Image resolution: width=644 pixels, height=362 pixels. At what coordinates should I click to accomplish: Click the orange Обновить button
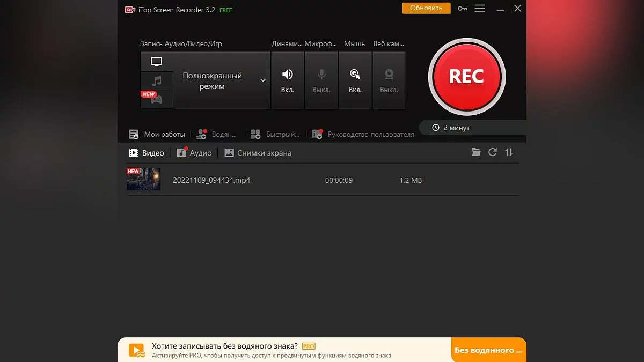[426, 8]
